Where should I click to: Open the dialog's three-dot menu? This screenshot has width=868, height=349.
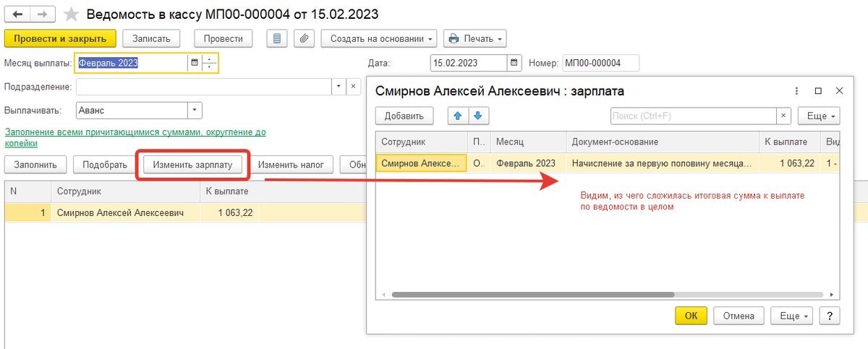click(796, 91)
